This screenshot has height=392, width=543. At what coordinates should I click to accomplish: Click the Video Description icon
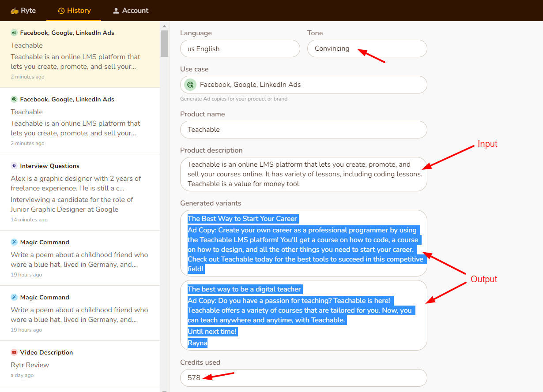[x=14, y=352]
